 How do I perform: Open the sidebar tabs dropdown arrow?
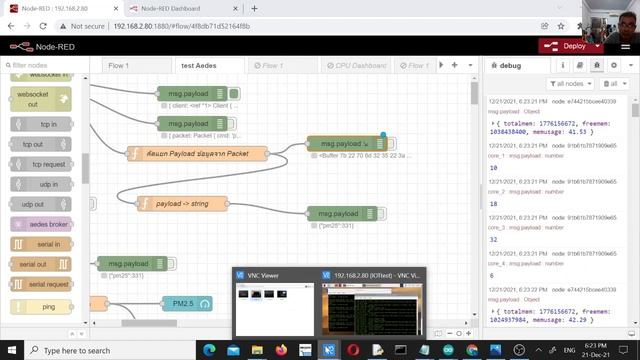[x=631, y=65]
